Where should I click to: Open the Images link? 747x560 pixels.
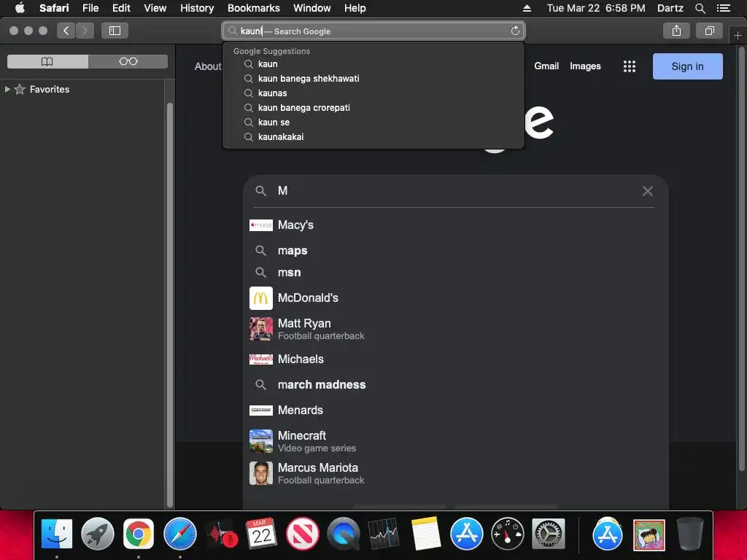pos(585,66)
